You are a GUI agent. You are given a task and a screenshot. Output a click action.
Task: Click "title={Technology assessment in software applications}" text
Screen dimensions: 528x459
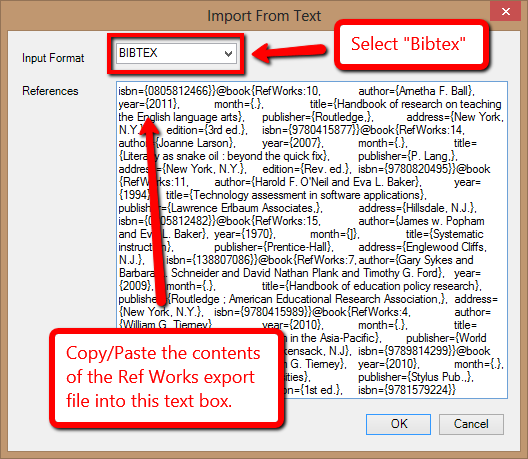point(295,195)
